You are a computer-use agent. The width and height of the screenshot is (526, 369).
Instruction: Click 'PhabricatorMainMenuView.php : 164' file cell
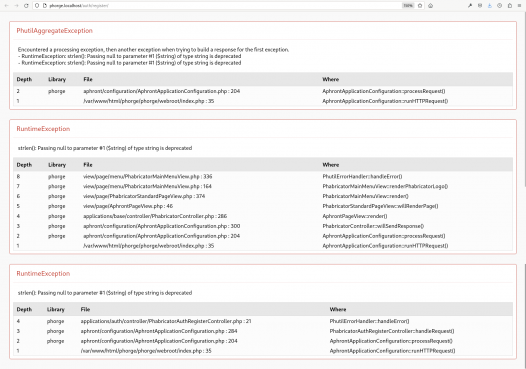pyautogui.click(x=147, y=186)
